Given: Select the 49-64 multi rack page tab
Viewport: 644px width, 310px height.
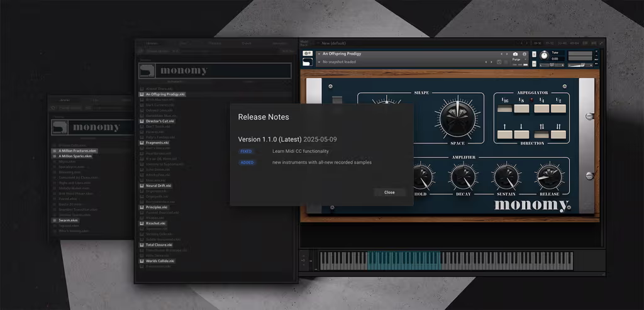Looking at the screenshot, I should pos(575,43).
